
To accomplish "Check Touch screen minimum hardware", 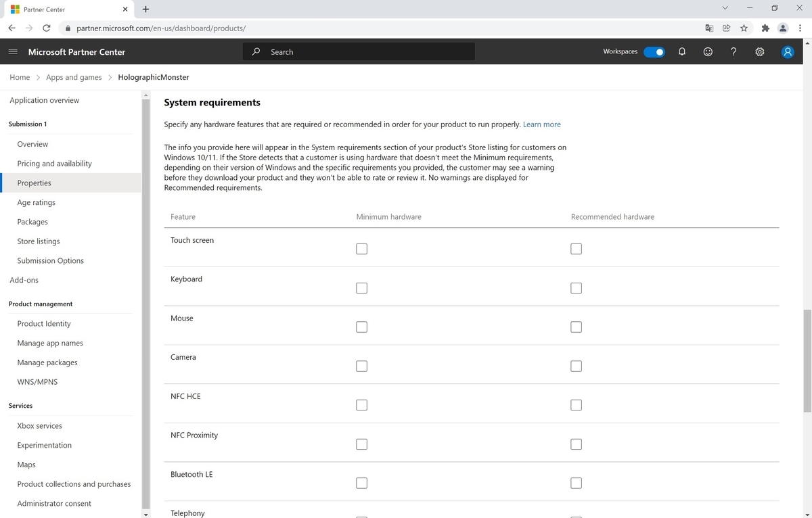I will point(361,249).
